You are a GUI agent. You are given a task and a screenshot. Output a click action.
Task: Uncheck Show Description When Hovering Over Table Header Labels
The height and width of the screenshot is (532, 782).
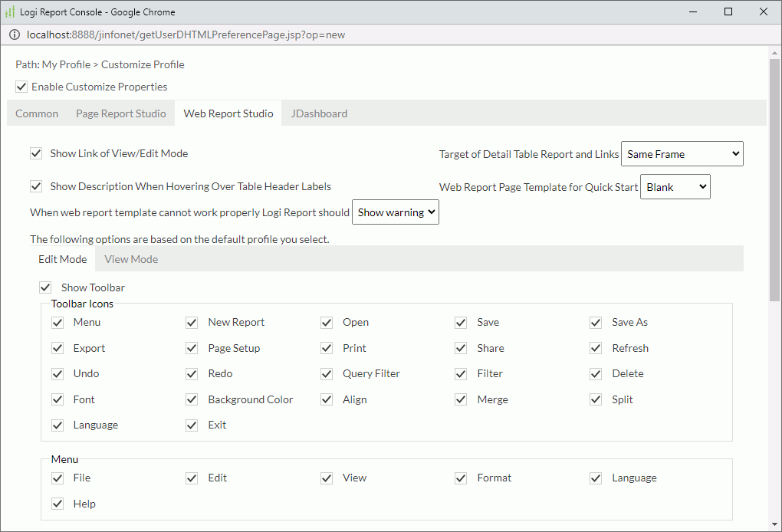(36, 186)
